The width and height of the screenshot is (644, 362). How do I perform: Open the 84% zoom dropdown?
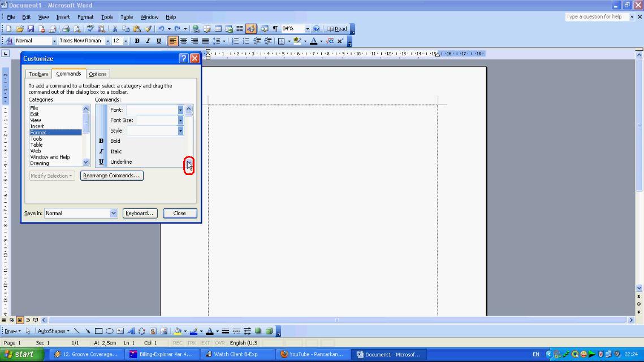tap(307, 29)
